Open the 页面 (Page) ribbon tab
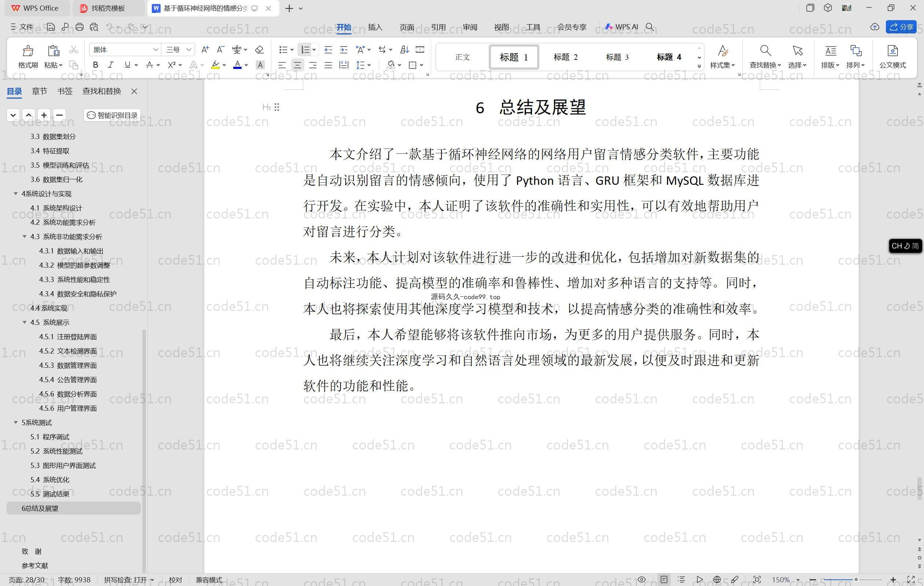 pos(407,27)
